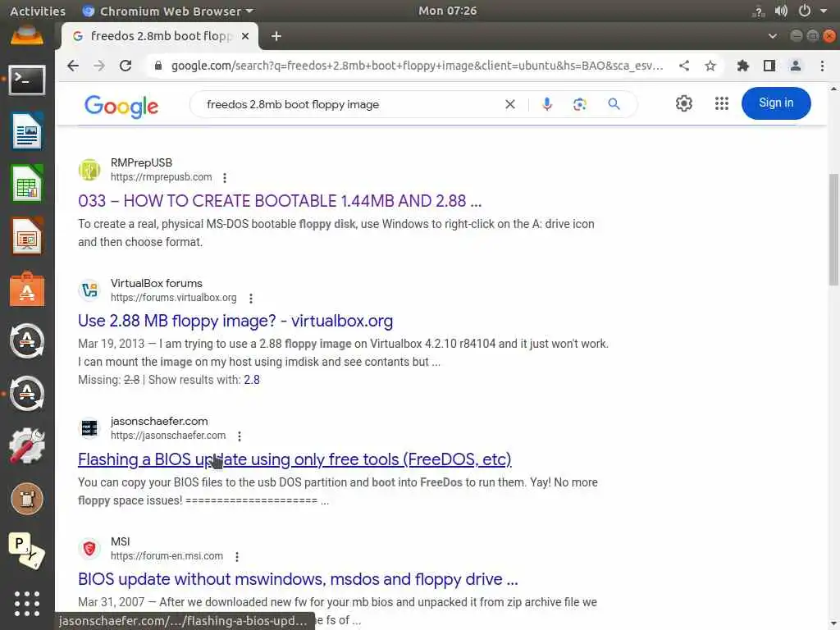Viewport: 840px width, 630px height.
Task: View site security lock information
Action: [x=157, y=66]
